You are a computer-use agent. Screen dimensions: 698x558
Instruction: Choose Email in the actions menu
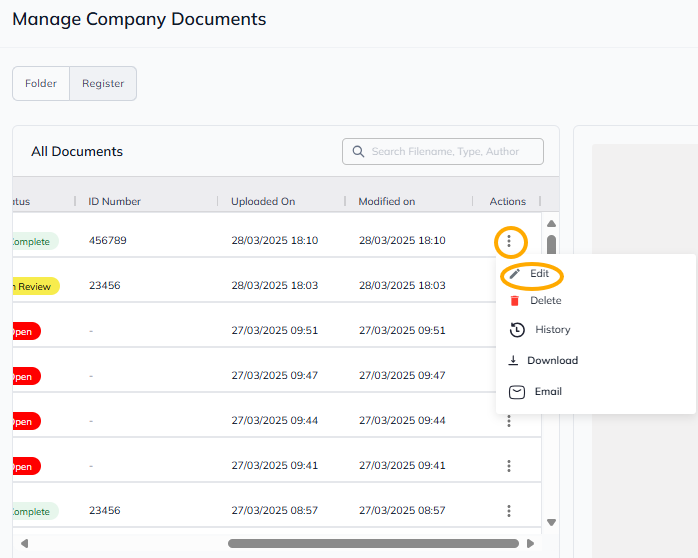[548, 392]
